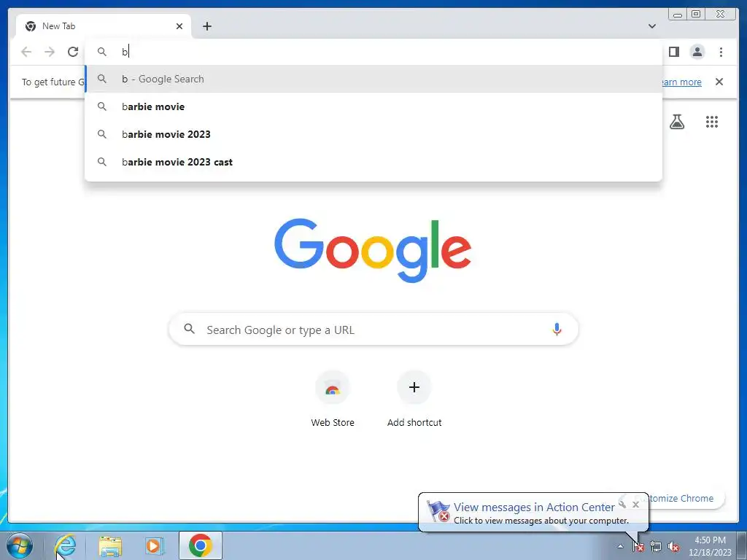
Task: Open the Google apps grid
Action: pyautogui.click(x=712, y=122)
